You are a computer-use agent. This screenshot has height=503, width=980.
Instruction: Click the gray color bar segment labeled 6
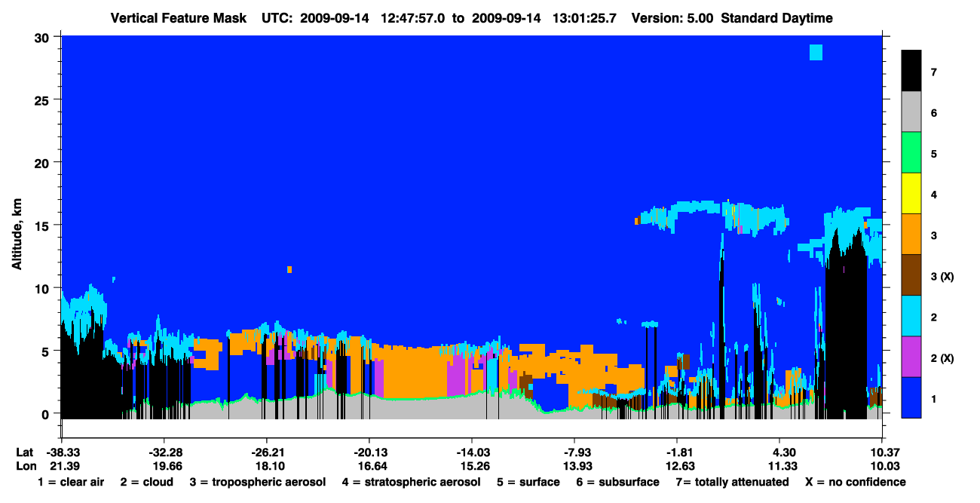911,112
